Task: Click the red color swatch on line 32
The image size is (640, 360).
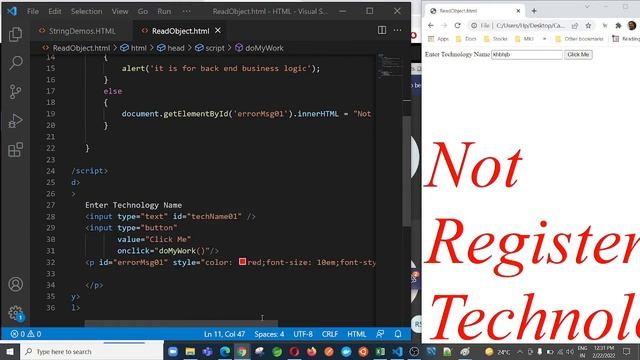Action: click(x=242, y=261)
